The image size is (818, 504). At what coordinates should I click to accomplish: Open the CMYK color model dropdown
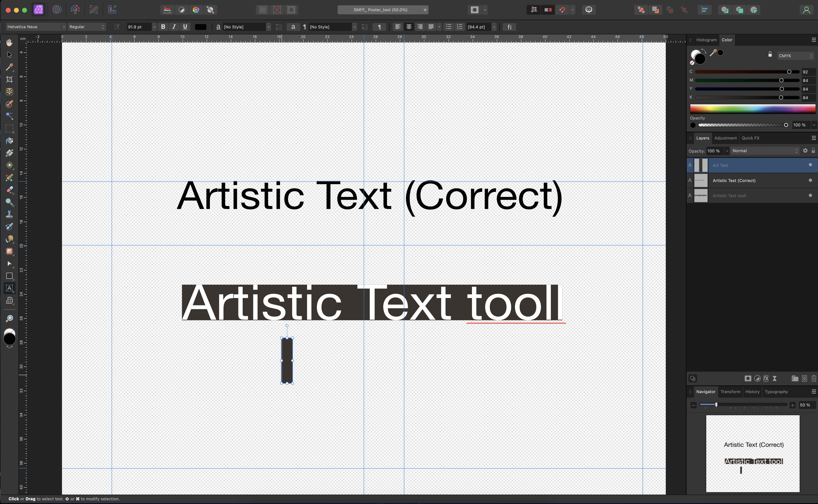pyautogui.click(x=795, y=55)
